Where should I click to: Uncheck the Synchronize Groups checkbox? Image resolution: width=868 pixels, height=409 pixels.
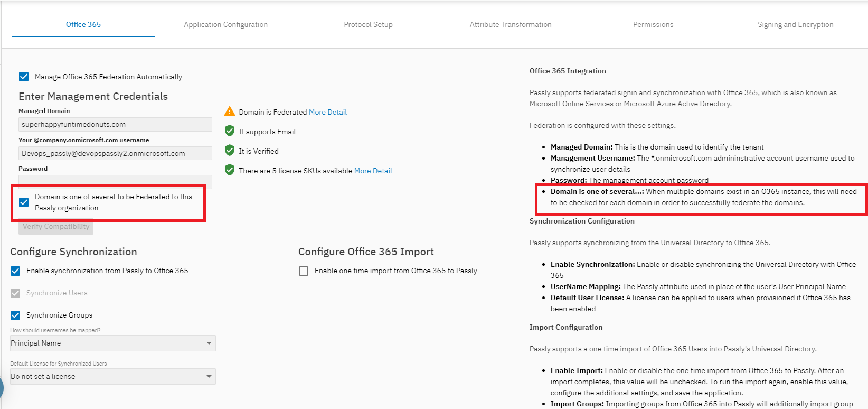tap(15, 315)
